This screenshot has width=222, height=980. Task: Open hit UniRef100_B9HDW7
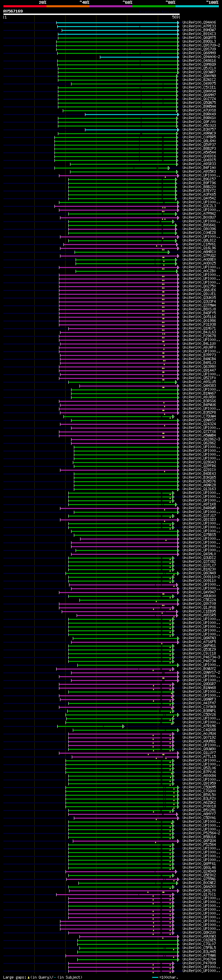[x=199, y=30]
